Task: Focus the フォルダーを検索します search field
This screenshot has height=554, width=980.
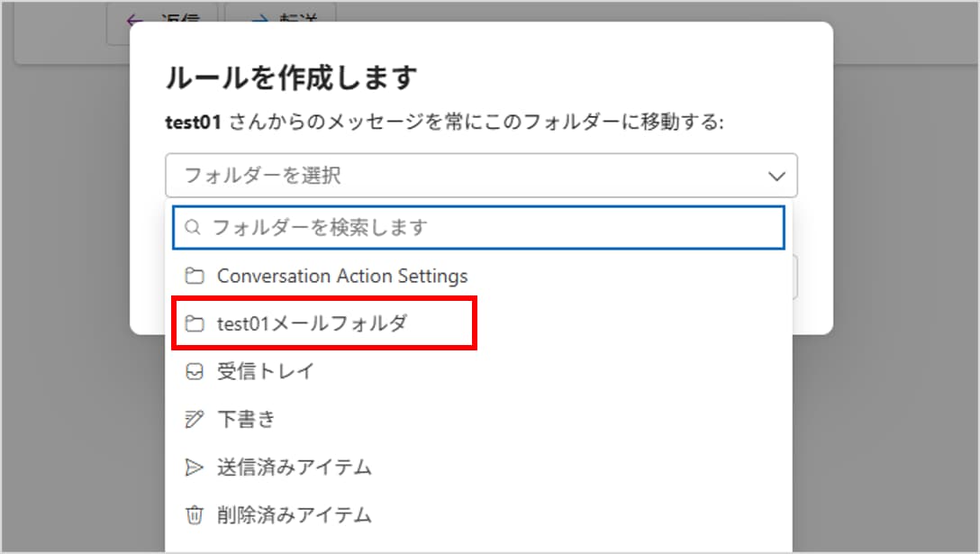Action: point(486,228)
